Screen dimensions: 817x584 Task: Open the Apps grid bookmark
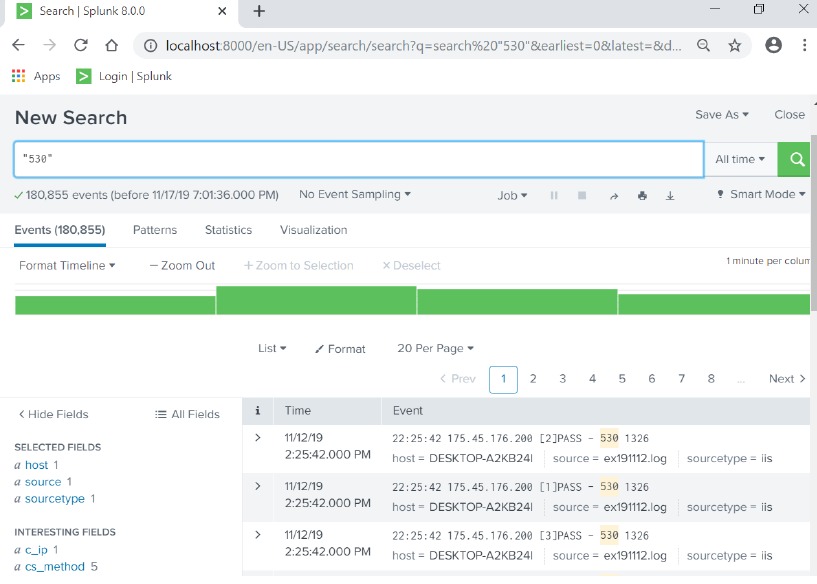point(36,76)
